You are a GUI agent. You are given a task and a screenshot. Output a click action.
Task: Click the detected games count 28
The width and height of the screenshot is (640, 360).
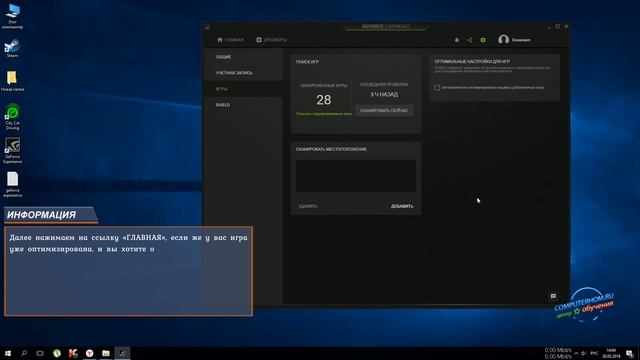coord(324,100)
